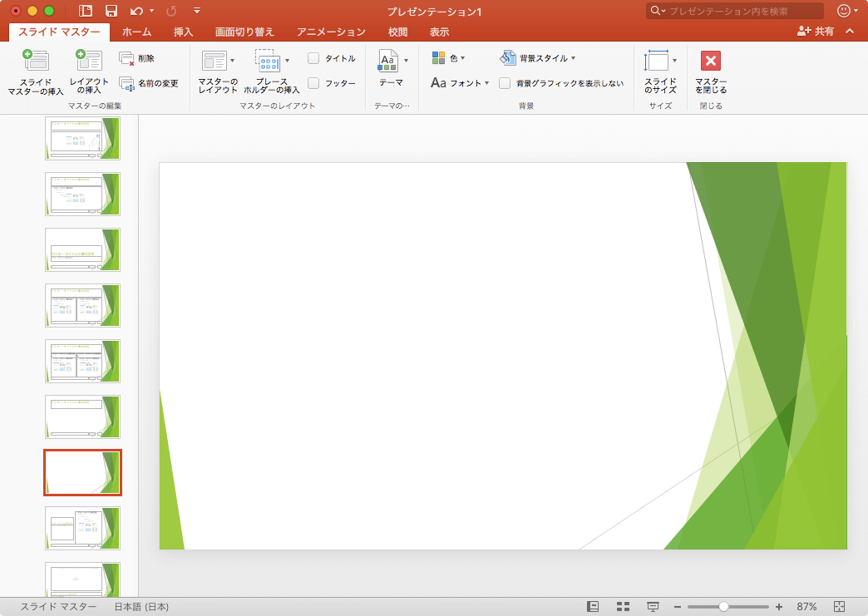The image size is (868, 616).
Task: Start Slide Show icon in status bar
Action: pos(653,607)
